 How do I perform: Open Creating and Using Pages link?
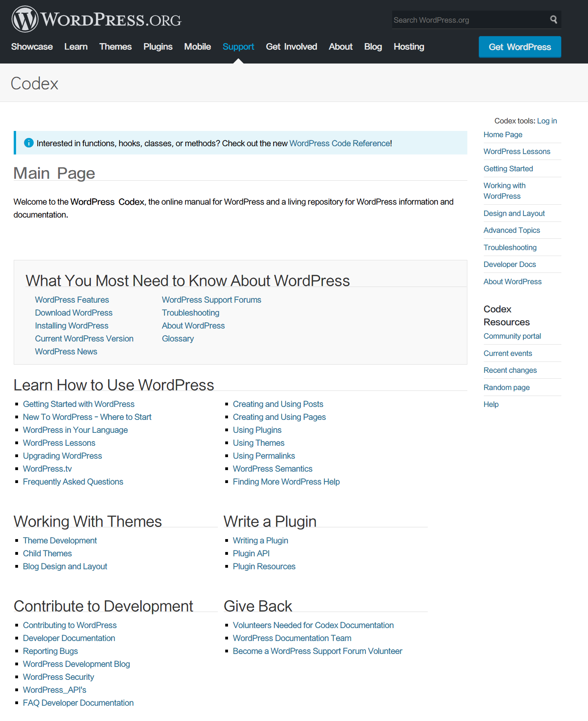(279, 417)
